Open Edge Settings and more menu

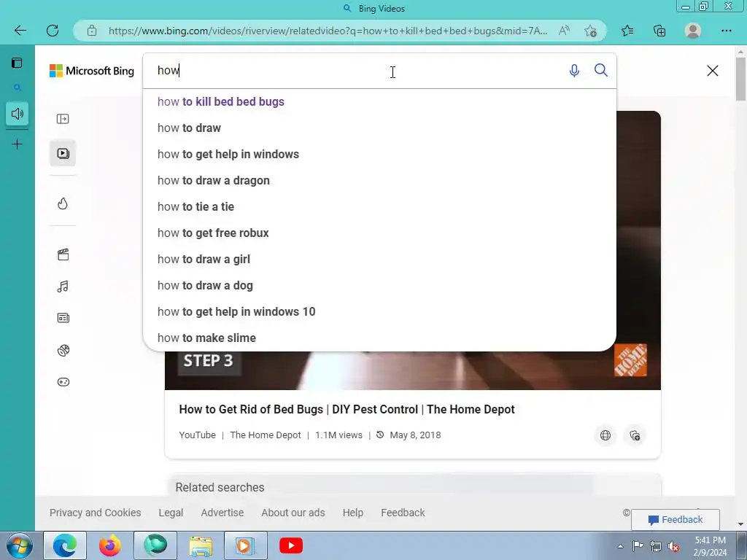pos(726,31)
